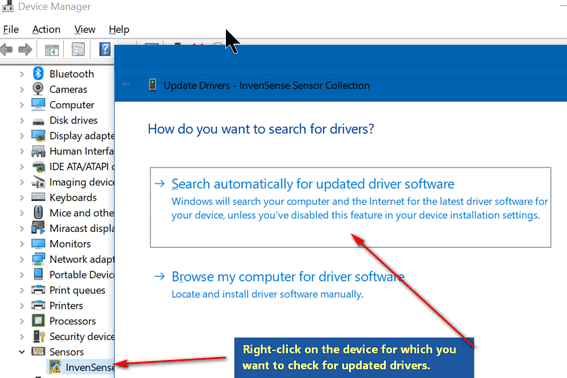Expand the Print queues category

[x=22, y=290]
